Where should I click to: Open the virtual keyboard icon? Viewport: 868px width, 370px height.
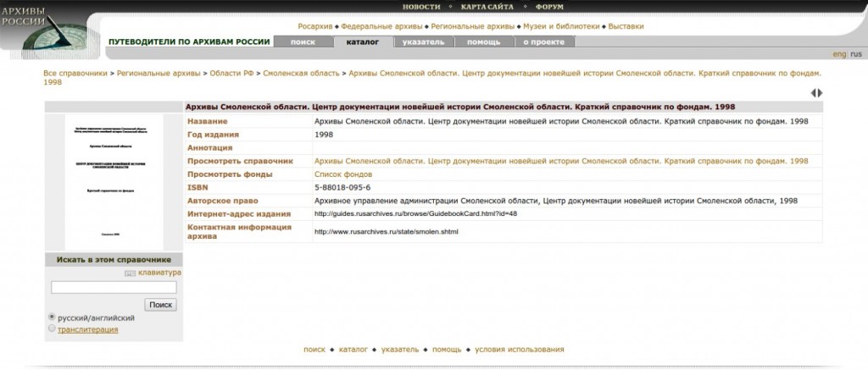(x=130, y=273)
